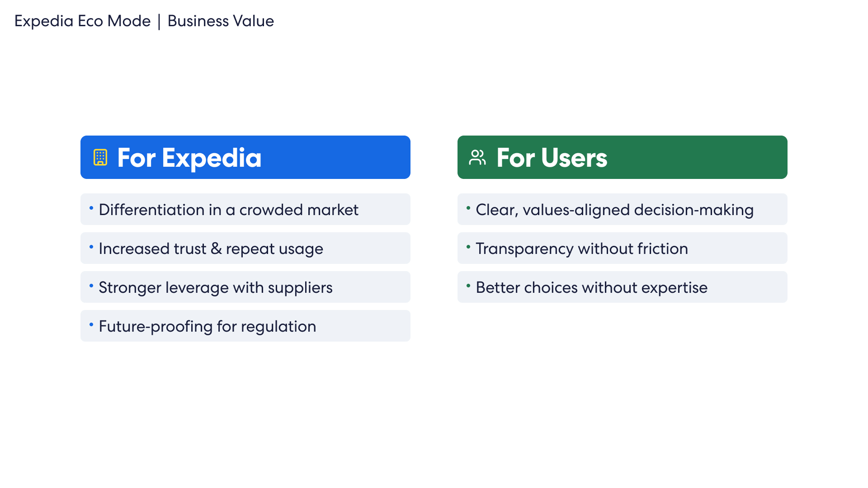868x488 pixels.
Task: Click the Business Value title text
Action: (x=221, y=21)
